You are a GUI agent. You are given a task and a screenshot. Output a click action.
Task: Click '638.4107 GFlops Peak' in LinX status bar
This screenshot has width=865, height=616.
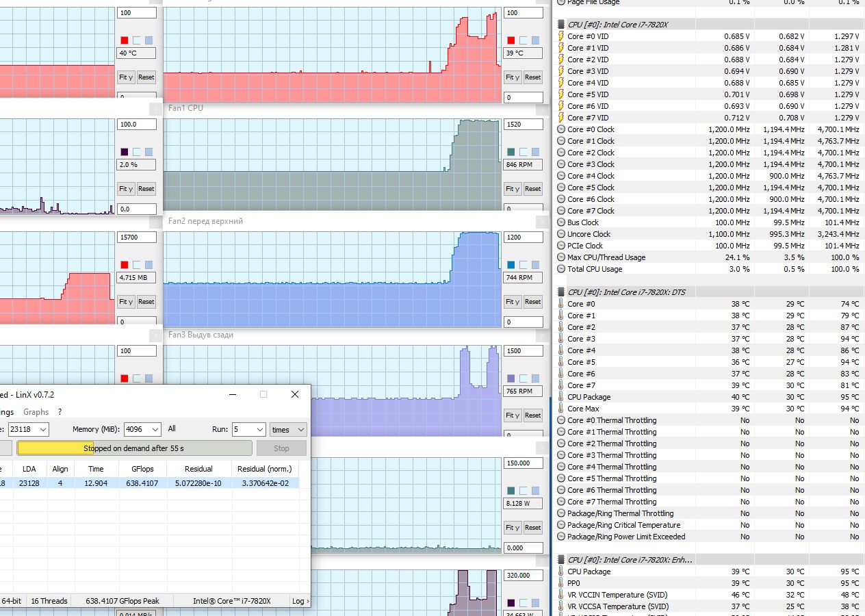tap(122, 601)
